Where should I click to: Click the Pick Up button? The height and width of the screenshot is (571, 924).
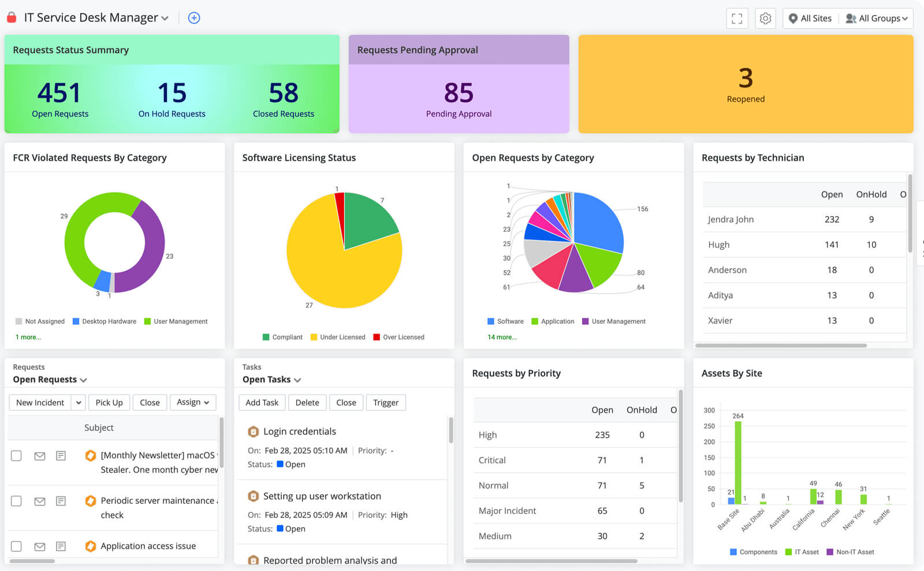109,402
